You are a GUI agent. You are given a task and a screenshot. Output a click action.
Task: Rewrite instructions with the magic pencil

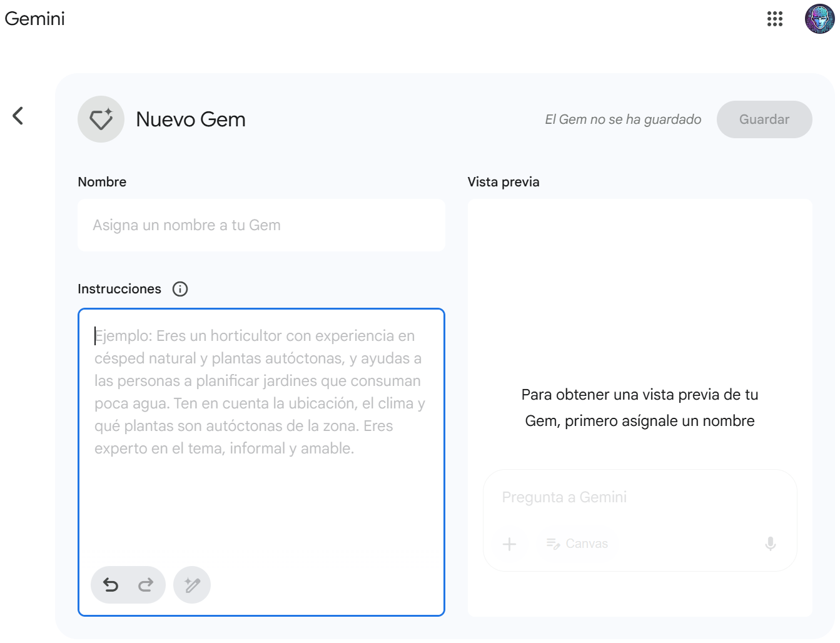coord(192,585)
